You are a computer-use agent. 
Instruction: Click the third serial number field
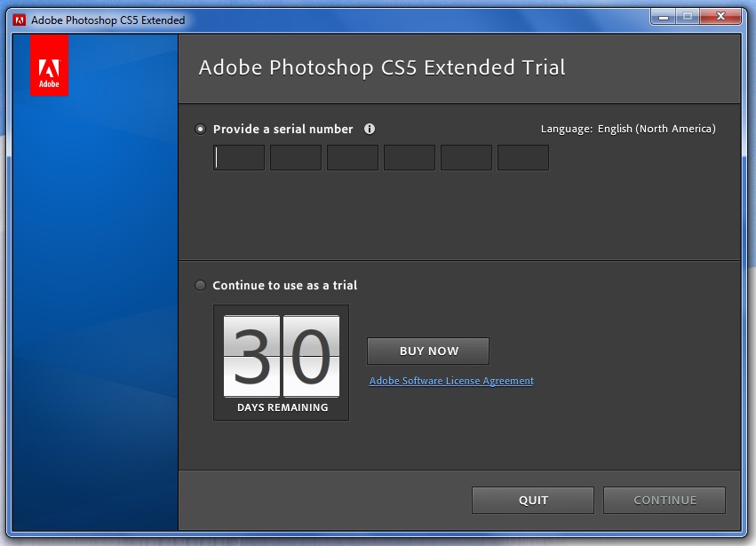point(353,157)
